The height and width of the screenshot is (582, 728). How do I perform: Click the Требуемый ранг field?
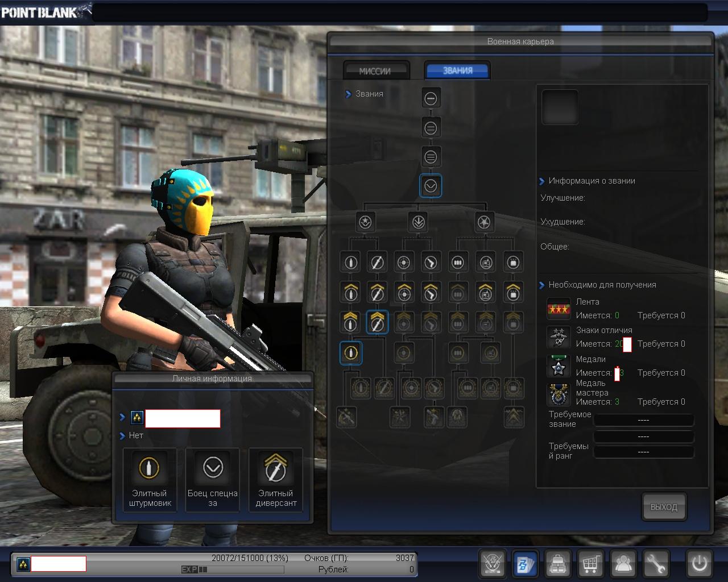[643, 452]
